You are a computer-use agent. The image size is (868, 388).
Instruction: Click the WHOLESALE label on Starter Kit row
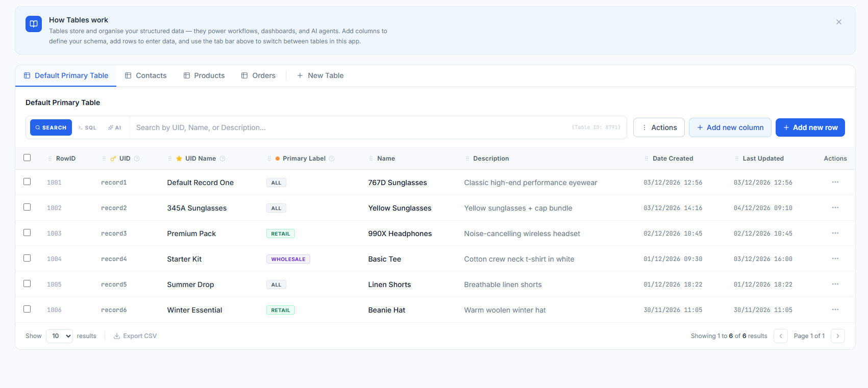pyautogui.click(x=288, y=259)
